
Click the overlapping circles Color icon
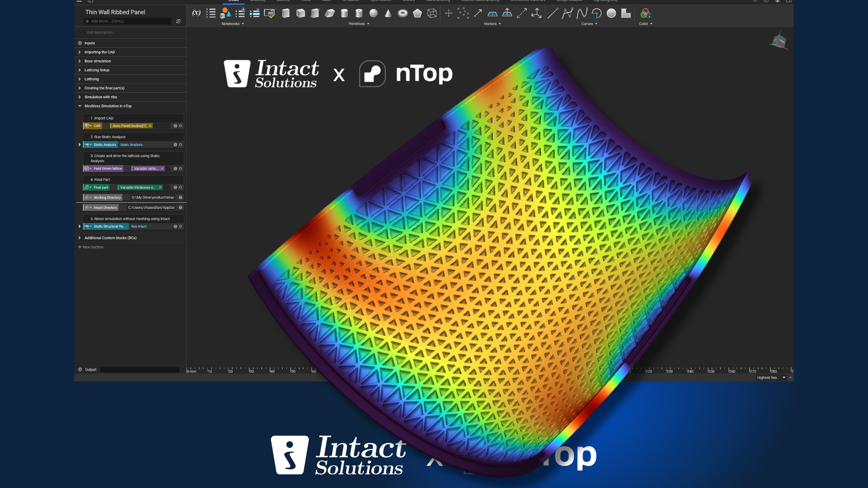click(x=645, y=13)
